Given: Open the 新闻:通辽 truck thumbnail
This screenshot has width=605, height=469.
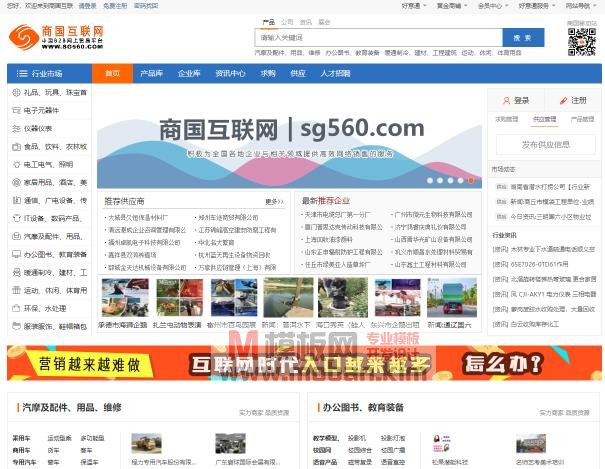Looking at the screenshot, I should 452,298.
